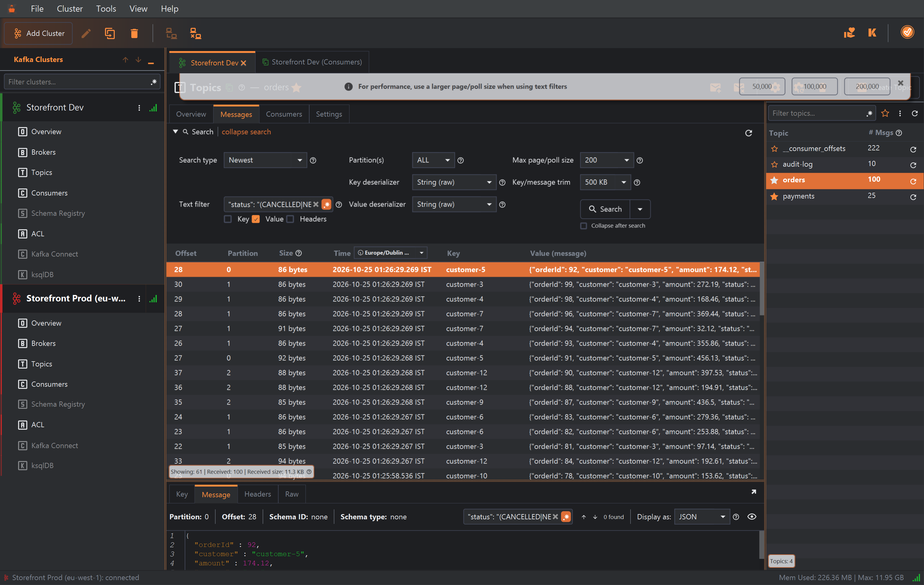Toggle favorite star for audit-log topic
This screenshot has width=924, height=585.
tap(774, 164)
